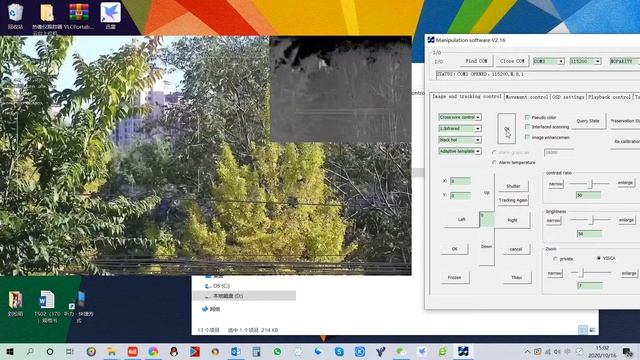Image resolution: width=640 pixels, height=360 pixels.
Task: Switch File Explorer to large icons view
Action: coord(592,330)
